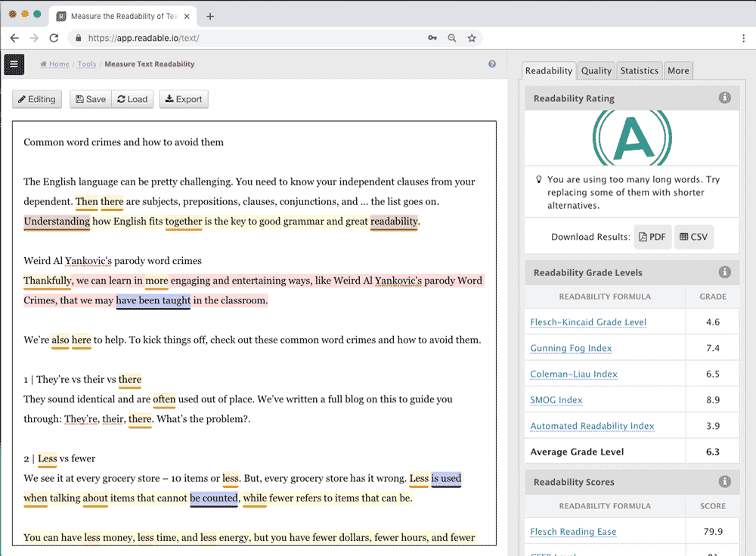
Task: Switch to the Quality tab
Action: 596,71
